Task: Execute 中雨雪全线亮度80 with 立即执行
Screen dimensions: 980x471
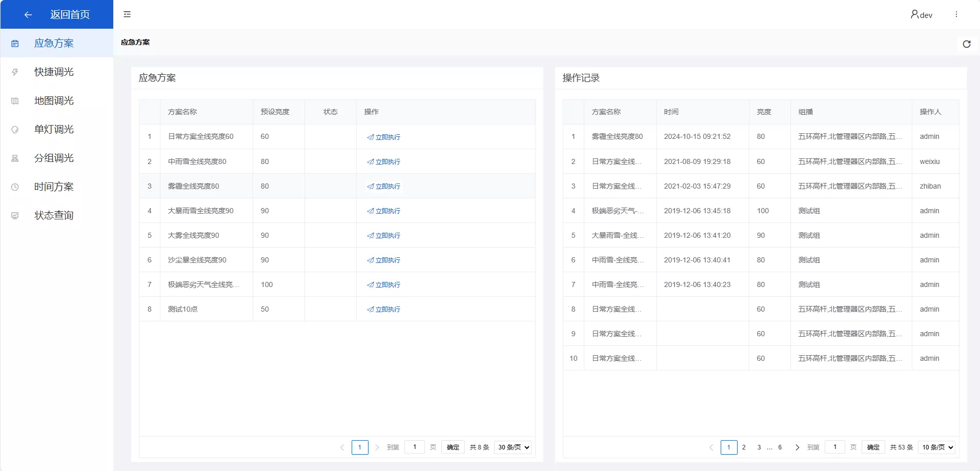Action: tap(383, 161)
